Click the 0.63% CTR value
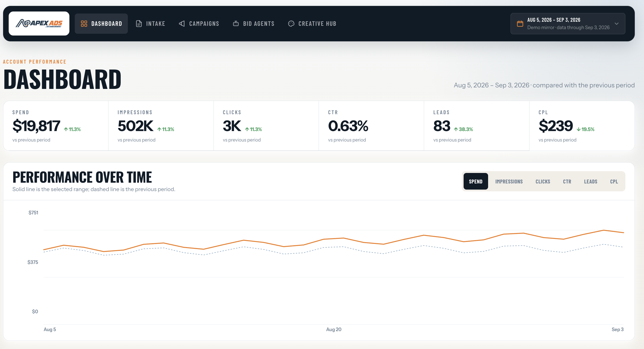The width and height of the screenshot is (644, 349). click(x=348, y=126)
